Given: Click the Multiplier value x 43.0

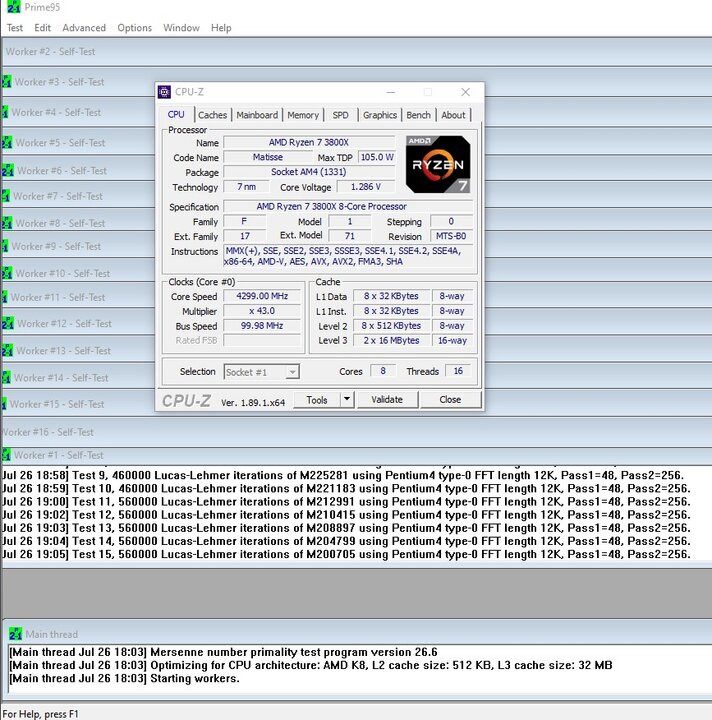Looking at the screenshot, I should pyautogui.click(x=262, y=311).
